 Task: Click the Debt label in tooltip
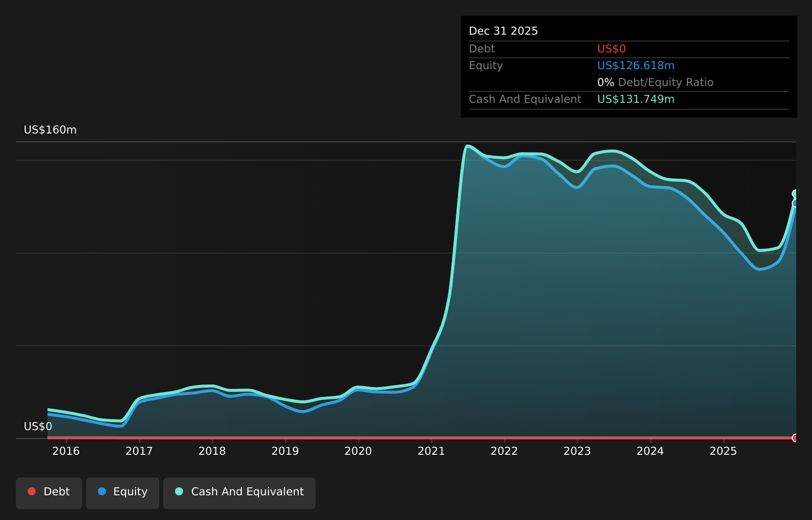(482, 49)
